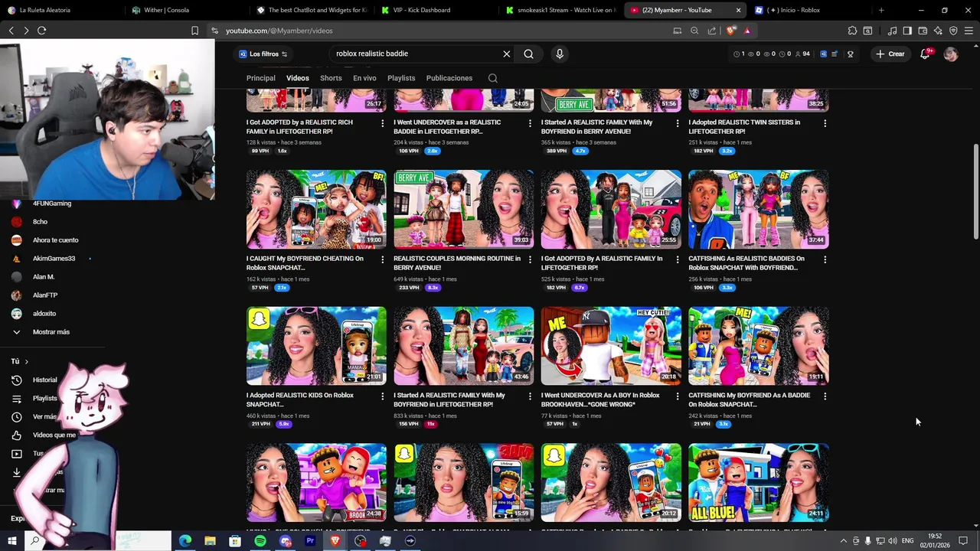Click the Brave Shields lion icon
Image resolution: width=980 pixels, height=551 pixels.
[731, 31]
